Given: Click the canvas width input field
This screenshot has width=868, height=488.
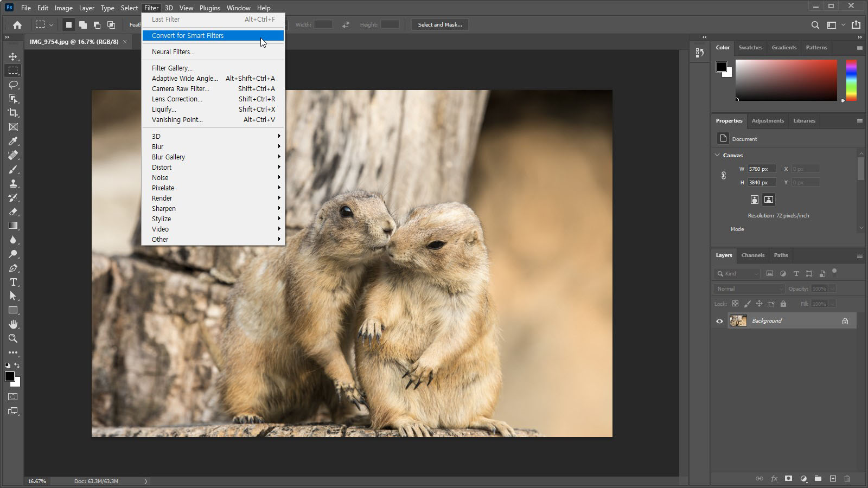Looking at the screenshot, I should click(761, 169).
